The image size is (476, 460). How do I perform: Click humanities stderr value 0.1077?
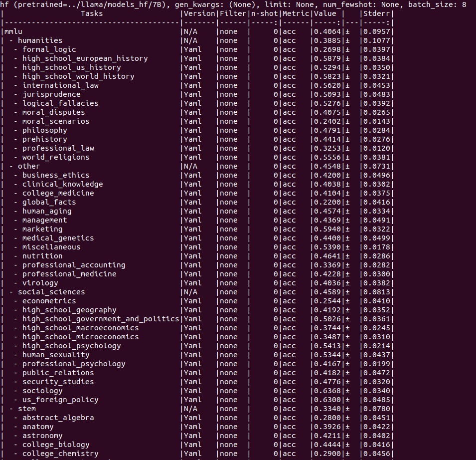(377, 41)
